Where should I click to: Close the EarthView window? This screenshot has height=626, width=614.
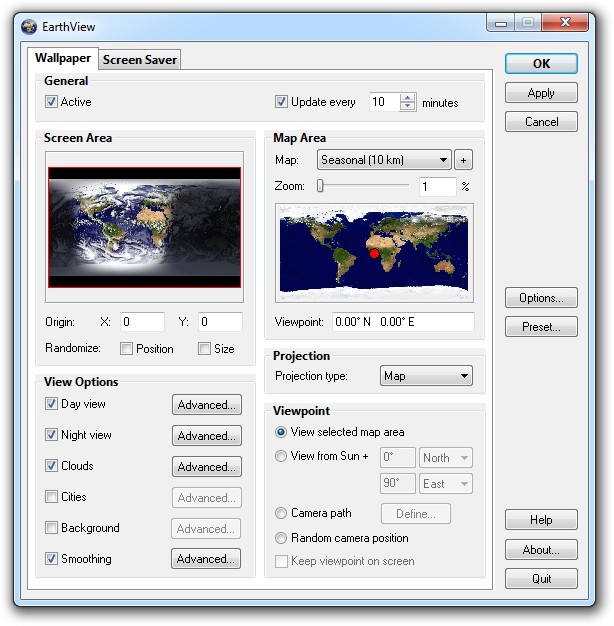coord(565,22)
